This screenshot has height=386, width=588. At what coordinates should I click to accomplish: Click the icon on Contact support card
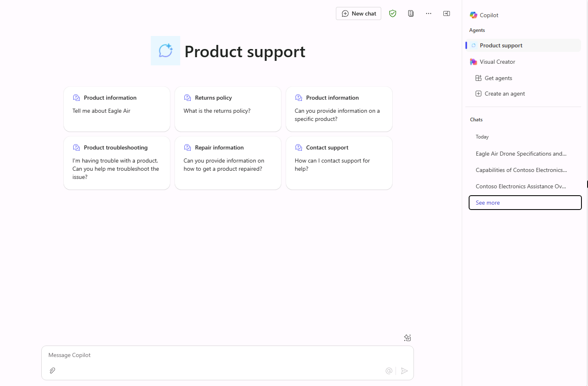click(299, 147)
